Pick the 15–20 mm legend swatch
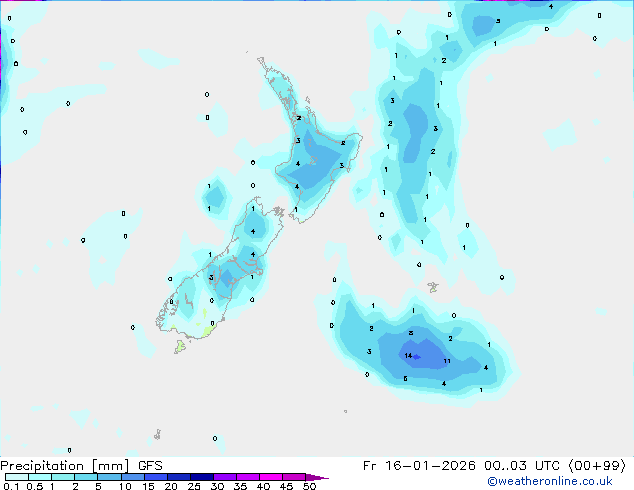Viewport: 634px width, 490px height. 156,477
